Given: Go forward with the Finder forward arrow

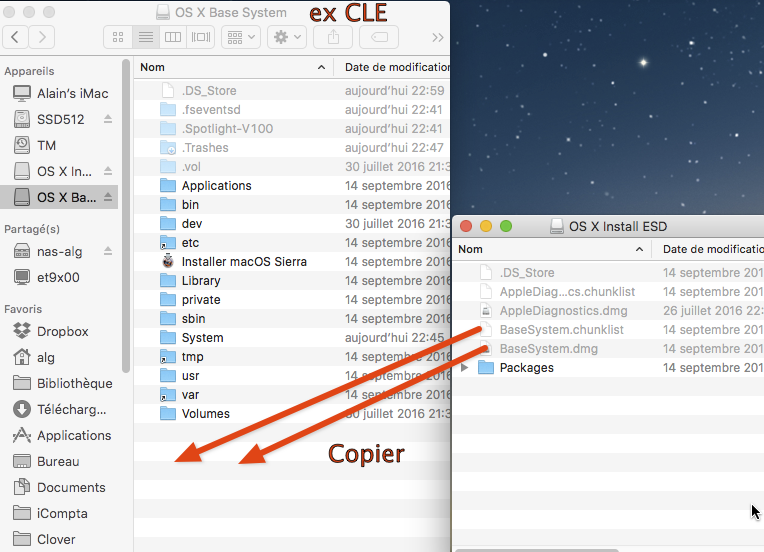Looking at the screenshot, I should (x=42, y=37).
